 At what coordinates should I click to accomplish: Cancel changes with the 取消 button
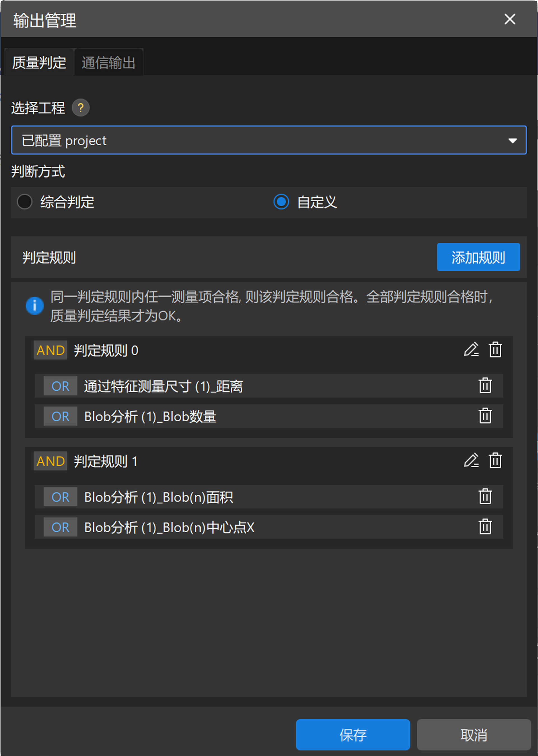474,734
